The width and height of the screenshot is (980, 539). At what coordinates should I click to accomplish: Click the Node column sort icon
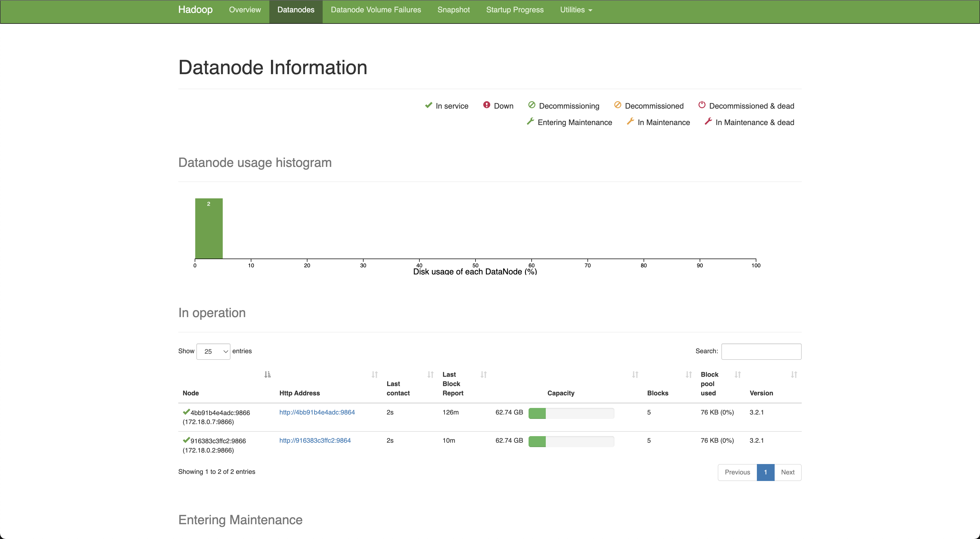[x=267, y=375]
